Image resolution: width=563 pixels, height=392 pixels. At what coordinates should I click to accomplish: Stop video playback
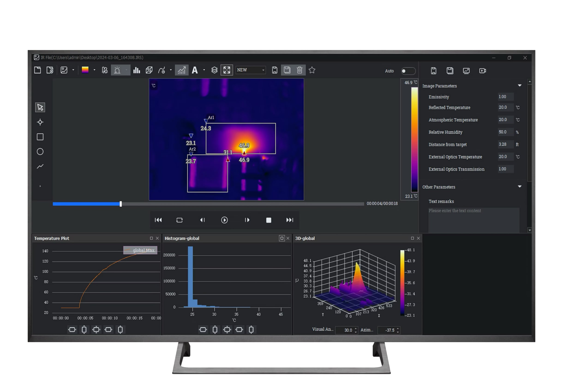pyautogui.click(x=269, y=220)
